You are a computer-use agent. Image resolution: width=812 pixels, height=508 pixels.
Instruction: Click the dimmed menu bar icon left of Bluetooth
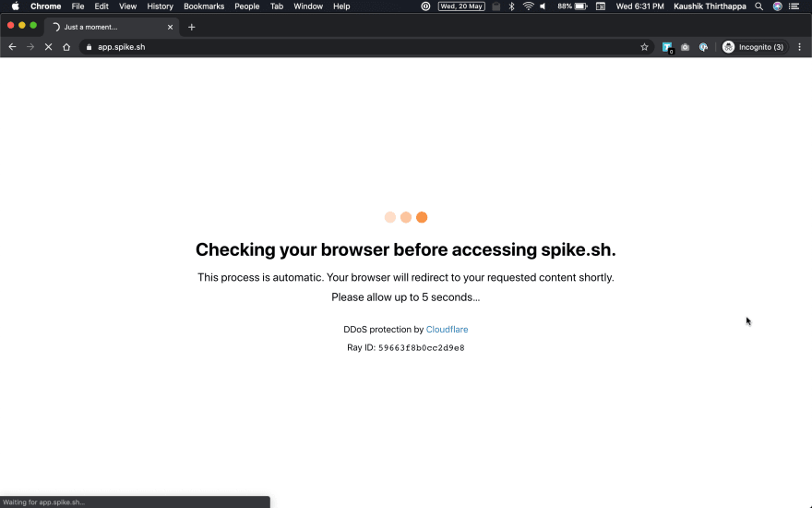tap(496, 6)
